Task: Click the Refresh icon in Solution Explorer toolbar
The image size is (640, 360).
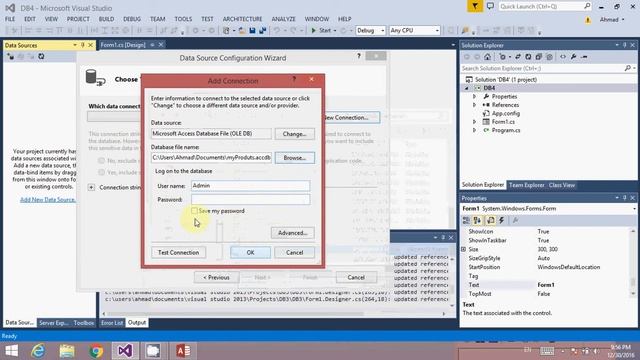Action: 528,57
